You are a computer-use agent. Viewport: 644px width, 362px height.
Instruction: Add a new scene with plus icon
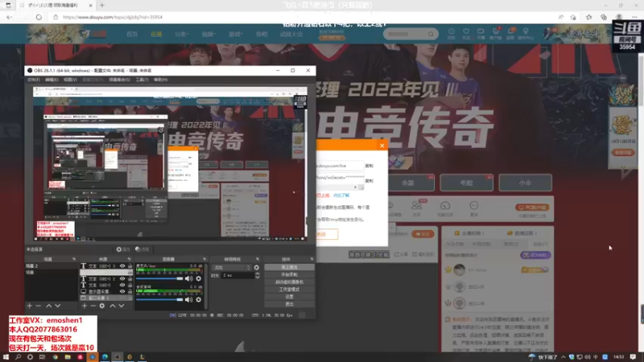[x=29, y=306]
